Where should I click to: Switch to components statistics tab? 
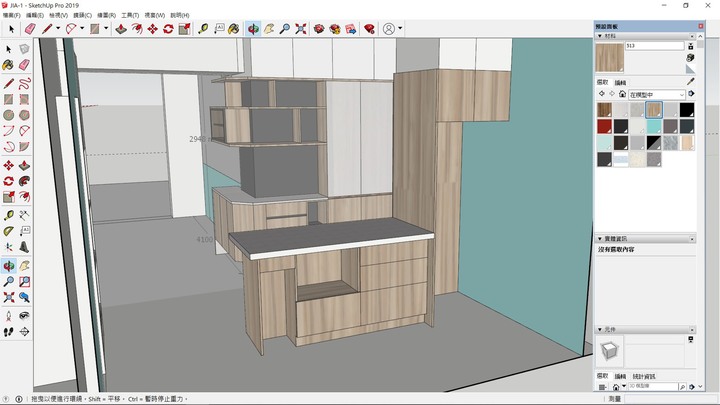[644, 376]
